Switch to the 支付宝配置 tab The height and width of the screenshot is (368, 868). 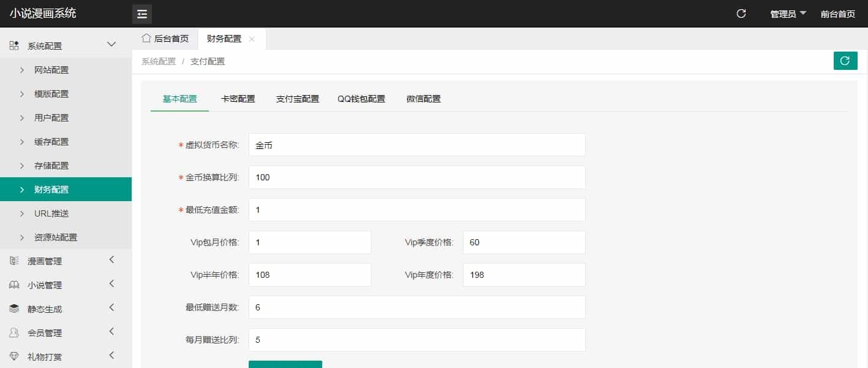click(297, 98)
